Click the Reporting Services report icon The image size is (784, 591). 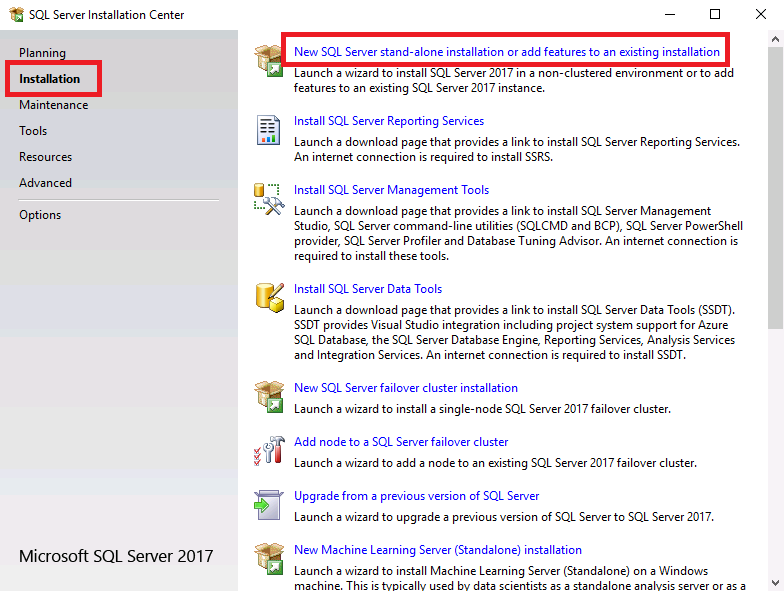coord(269,130)
